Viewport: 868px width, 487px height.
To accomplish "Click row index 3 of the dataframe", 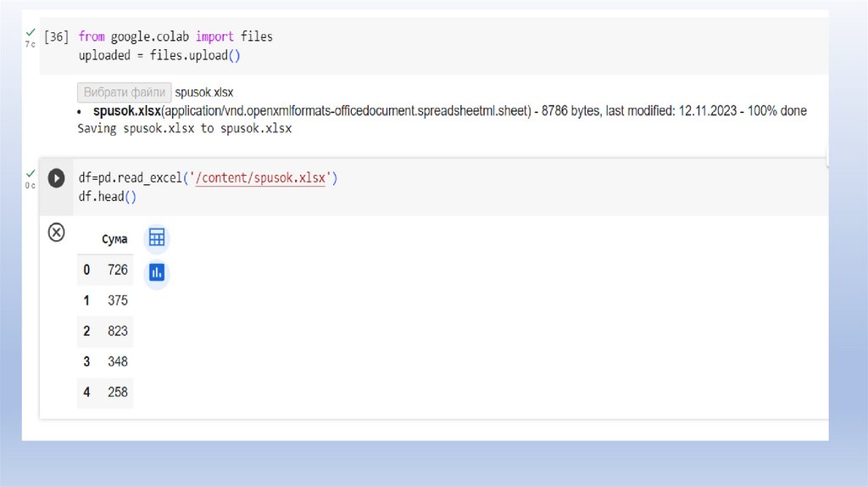I will [86, 361].
